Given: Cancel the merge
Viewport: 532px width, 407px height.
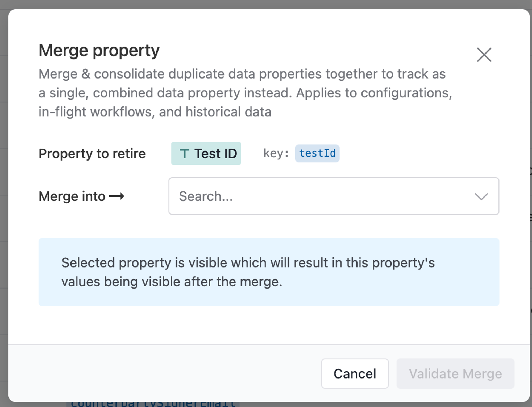Looking at the screenshot, I should click(x=355, y=373).
